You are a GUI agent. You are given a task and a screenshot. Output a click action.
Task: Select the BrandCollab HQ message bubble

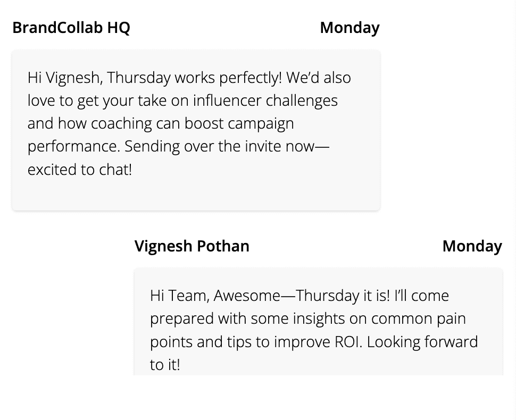click(196, 130)
